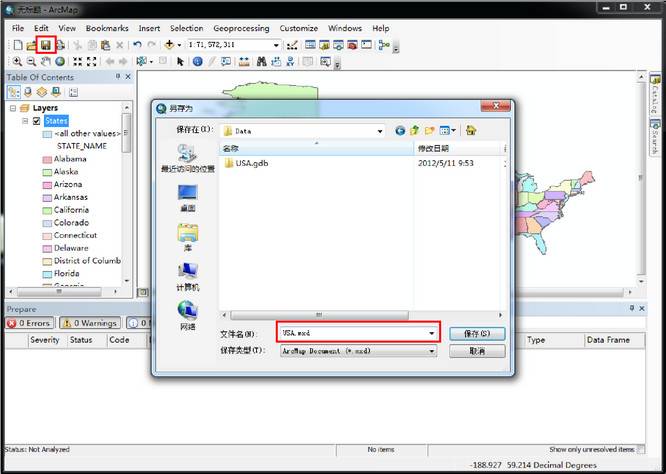
Task: Undo the last action
Action: tap(137, 45)
